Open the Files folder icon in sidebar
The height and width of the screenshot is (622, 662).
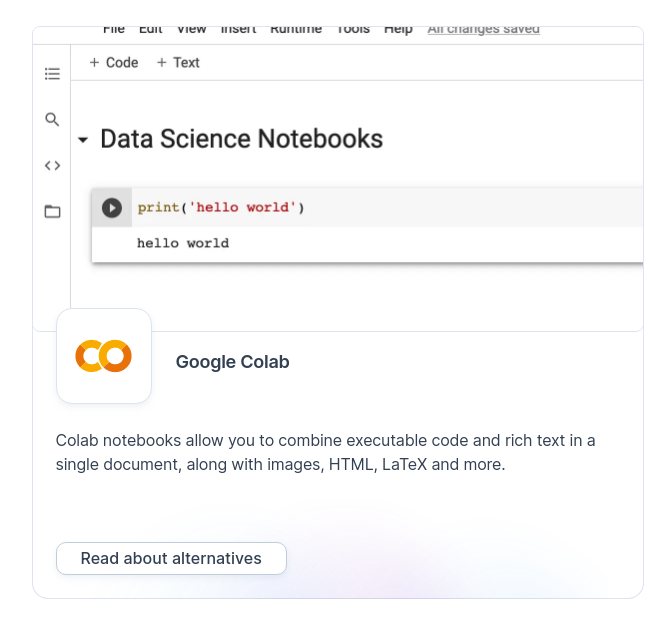click(52, 212)
